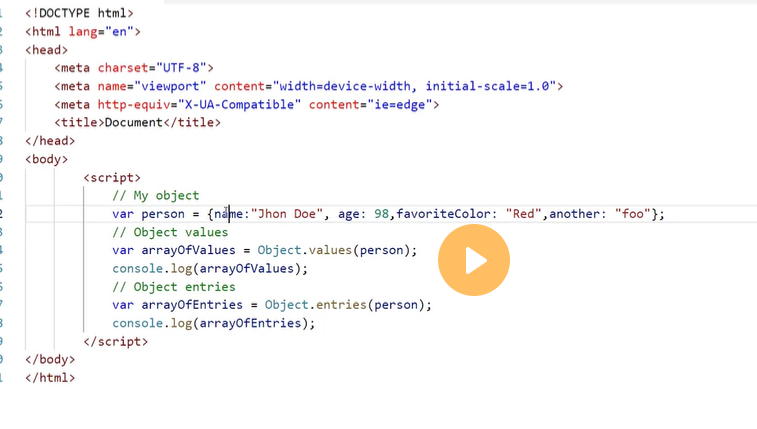Click the "Jhon Doe" string in person
757x429 pixels.
(288, 213)
